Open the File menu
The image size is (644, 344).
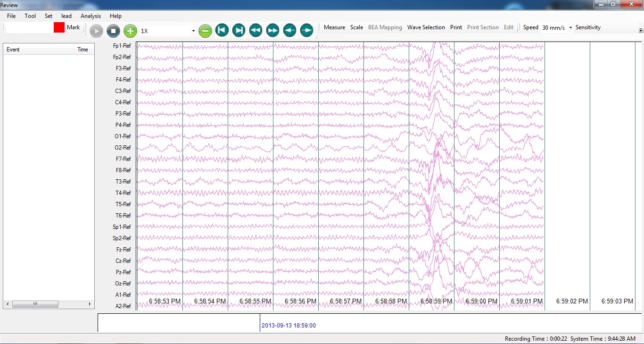[x=11, y=16]
